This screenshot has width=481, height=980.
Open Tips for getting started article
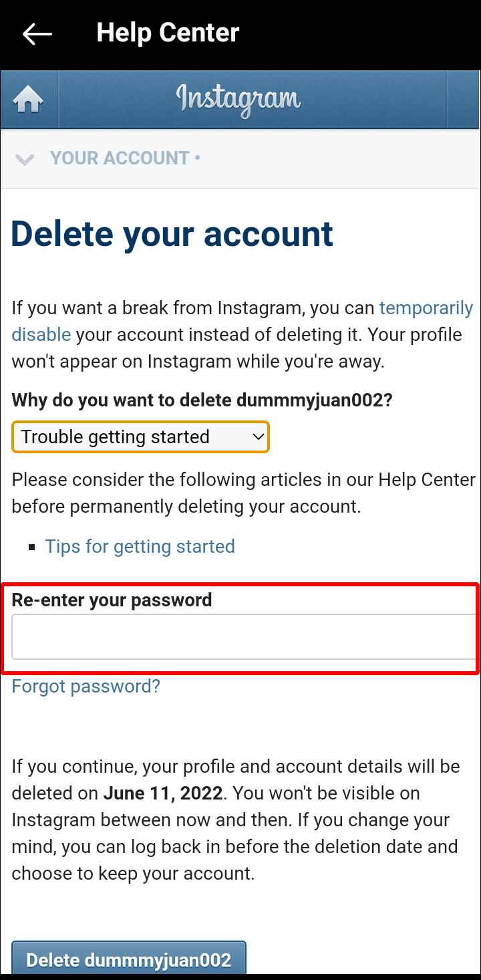point(140,547)
